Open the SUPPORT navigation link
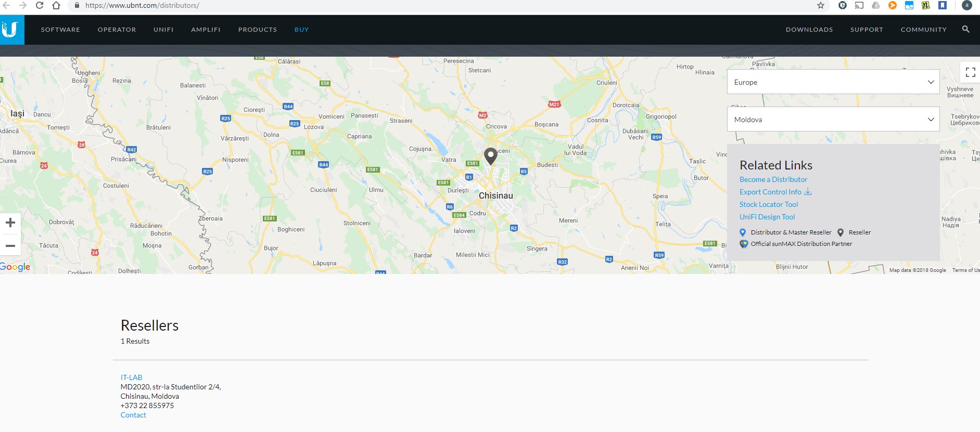Viewport: 980px width, 432px height. (867, 30)
